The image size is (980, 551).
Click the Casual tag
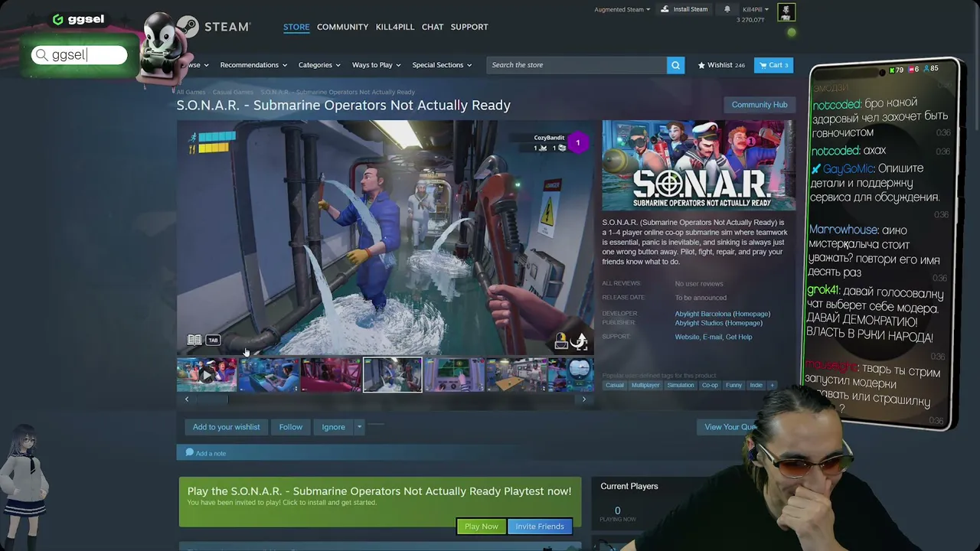[615, 385]
